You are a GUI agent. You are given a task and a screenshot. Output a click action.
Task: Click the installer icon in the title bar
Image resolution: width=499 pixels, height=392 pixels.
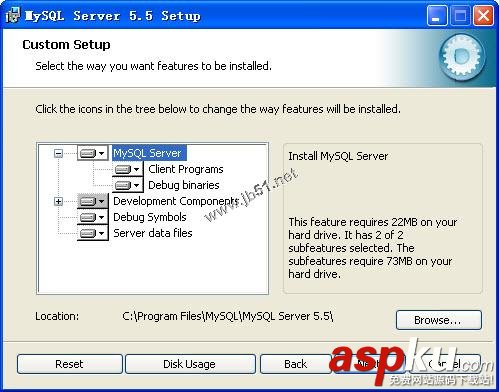[13, 15]
